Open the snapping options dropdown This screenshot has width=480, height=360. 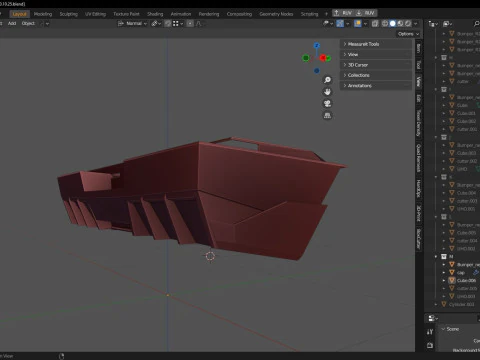pos(178,24)
